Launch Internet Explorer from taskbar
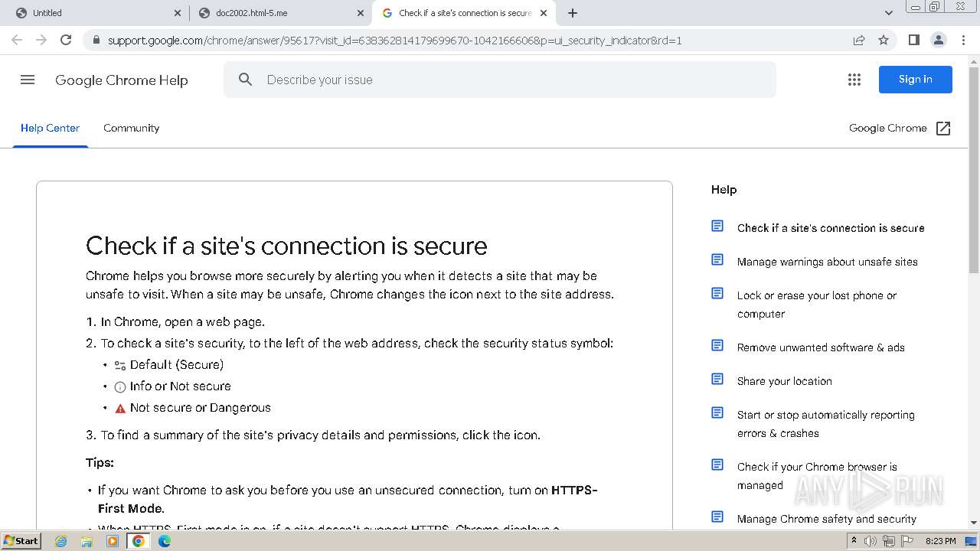Image resolution: width=980 pixels, height=551 pixels. click(60, 541)
